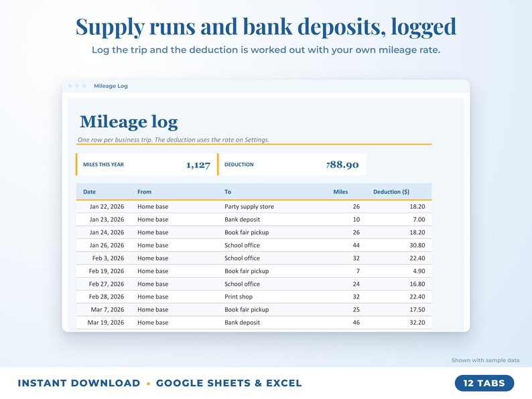Select the 4.90 deduction cell
Viewport: 532px width, 399px height.
(x=419, y=271)
